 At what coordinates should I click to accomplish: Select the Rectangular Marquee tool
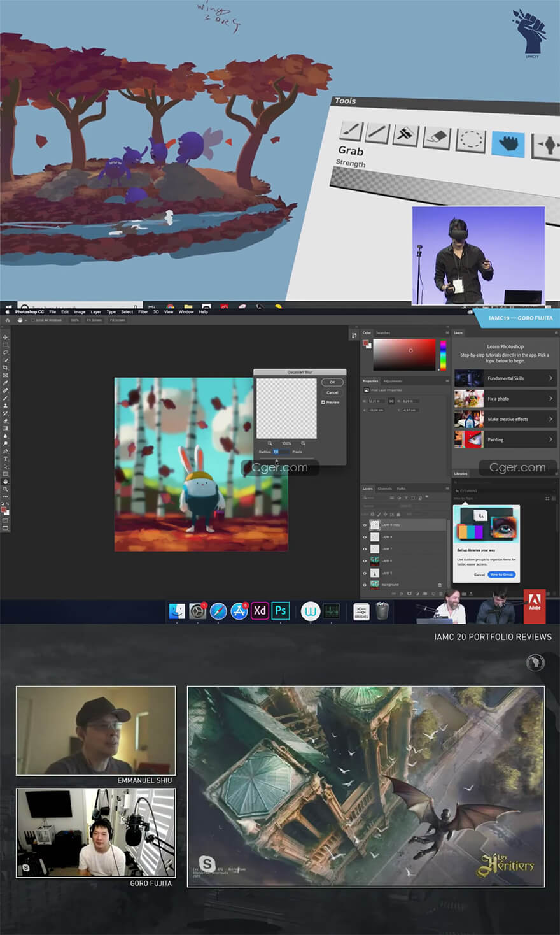5,345
